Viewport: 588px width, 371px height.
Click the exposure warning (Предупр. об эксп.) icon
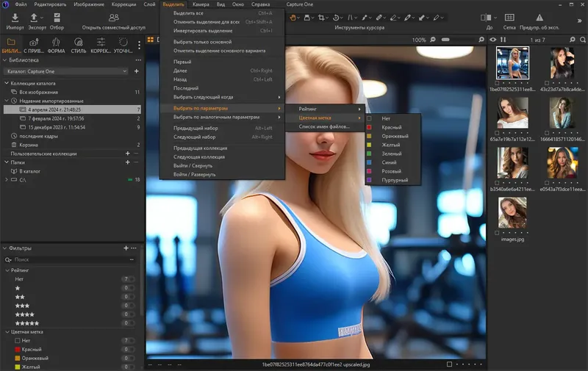tap(539, 18)
